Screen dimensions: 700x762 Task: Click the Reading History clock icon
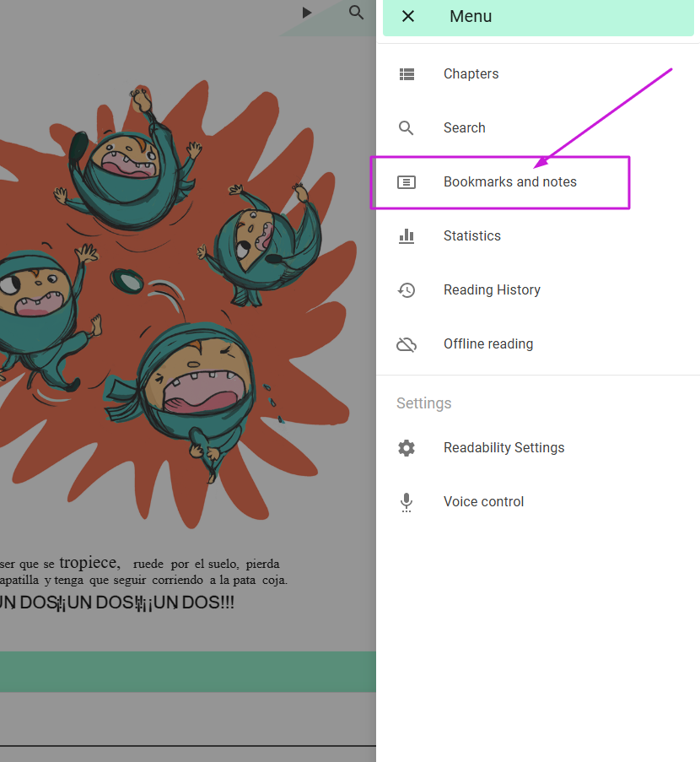click(407, 290)
